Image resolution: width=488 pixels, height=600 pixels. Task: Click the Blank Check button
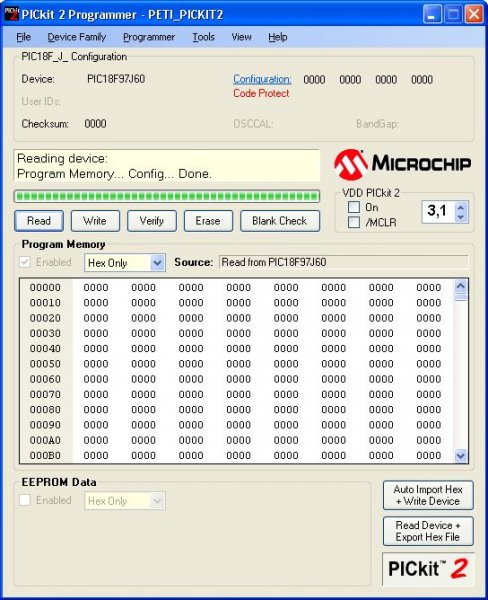[x=280, y=221]
